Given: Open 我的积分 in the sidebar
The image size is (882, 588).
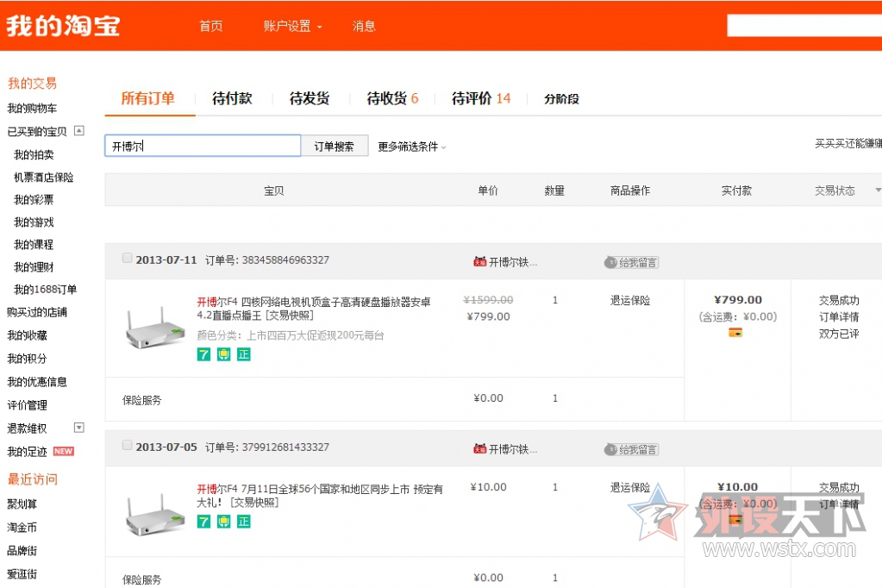Looking at the screenshot, I should (x=27, y=359).
